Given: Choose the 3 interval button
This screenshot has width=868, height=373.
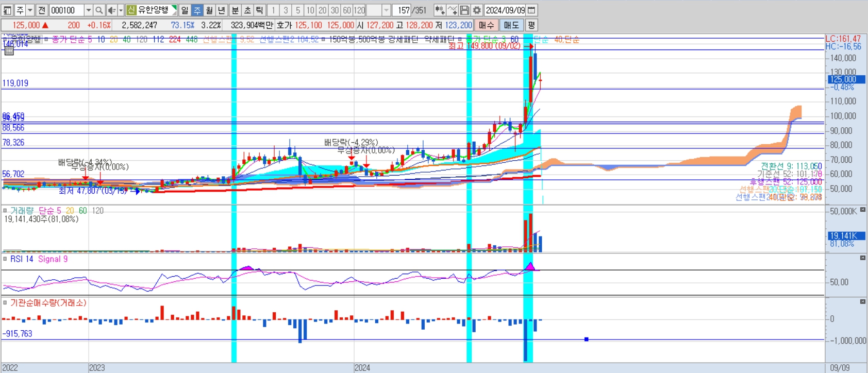Looking at the screenshot, I should pos(286,10).
